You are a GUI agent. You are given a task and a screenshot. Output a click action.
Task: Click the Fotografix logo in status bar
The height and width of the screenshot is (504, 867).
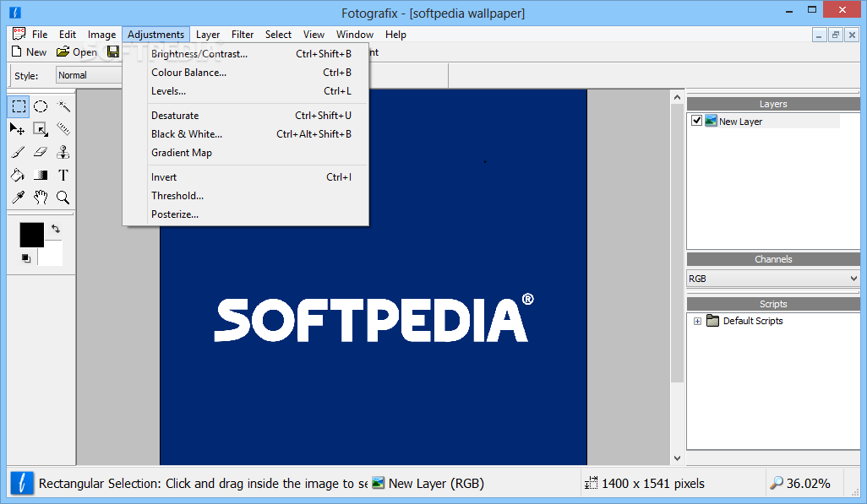click(x=22, y=484)
